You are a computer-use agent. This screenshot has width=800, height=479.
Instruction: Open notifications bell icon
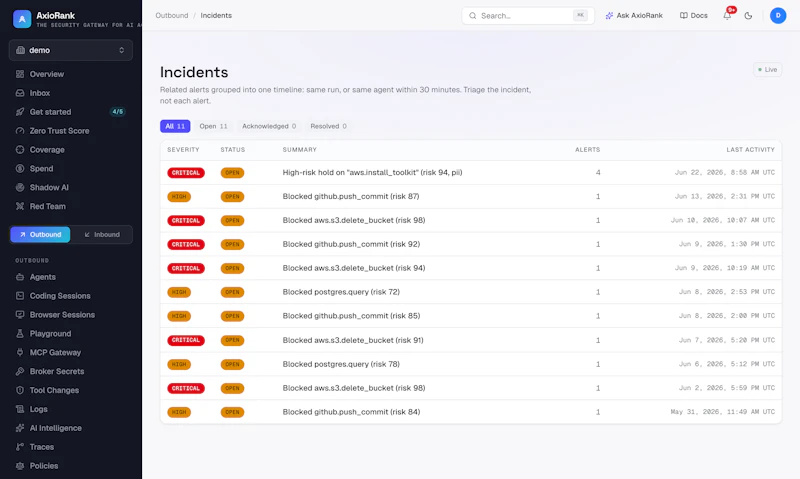[x=727, y=15]
